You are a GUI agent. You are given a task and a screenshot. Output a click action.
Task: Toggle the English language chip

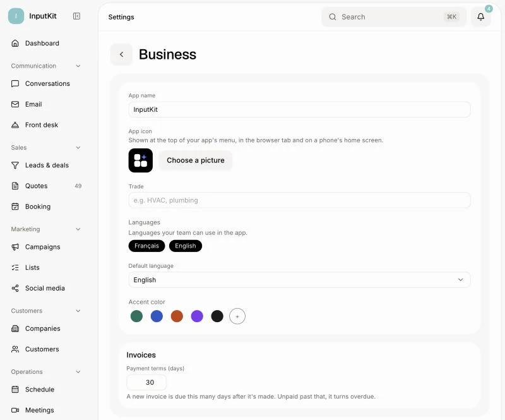(x=186, y=246)
